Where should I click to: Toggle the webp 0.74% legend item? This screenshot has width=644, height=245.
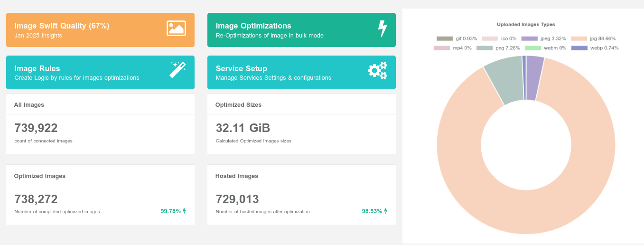click(x=595, y=48)
